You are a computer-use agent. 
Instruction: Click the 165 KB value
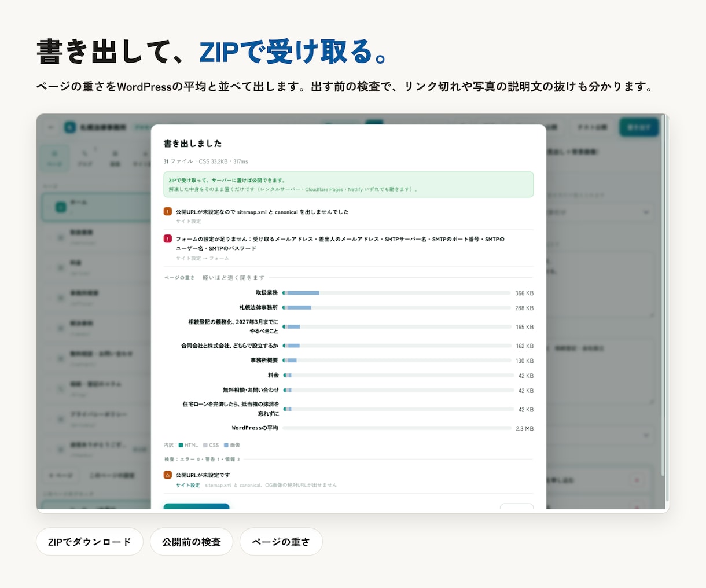click(x=524, y=327)
